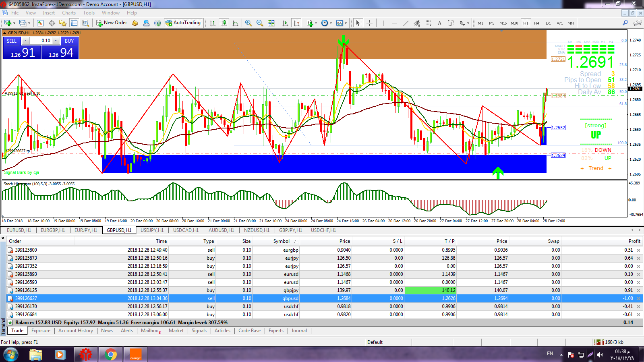Select the trendline drawing tool
Image resolution: width=644 pixels, height=362 pixels.
click(406, 23)
